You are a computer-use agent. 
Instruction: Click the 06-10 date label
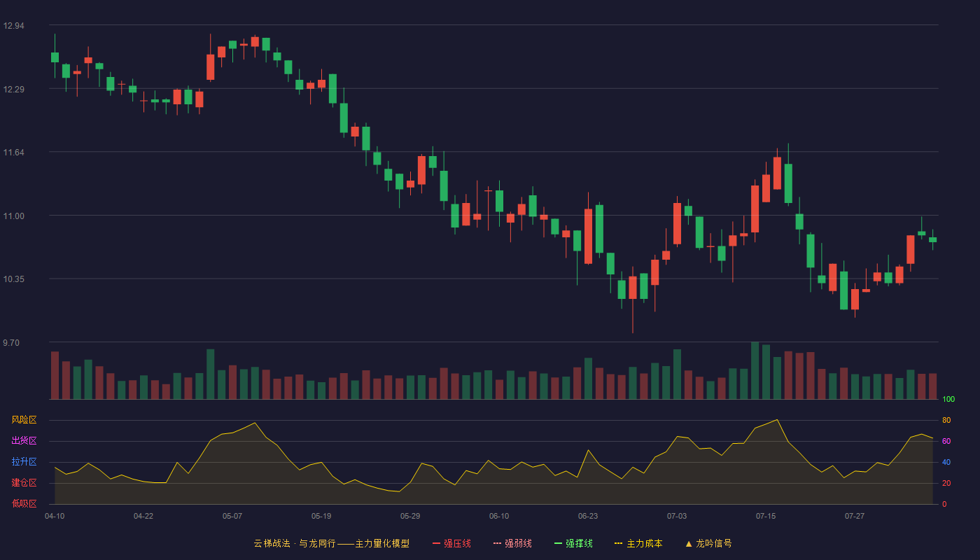point(499,516)
